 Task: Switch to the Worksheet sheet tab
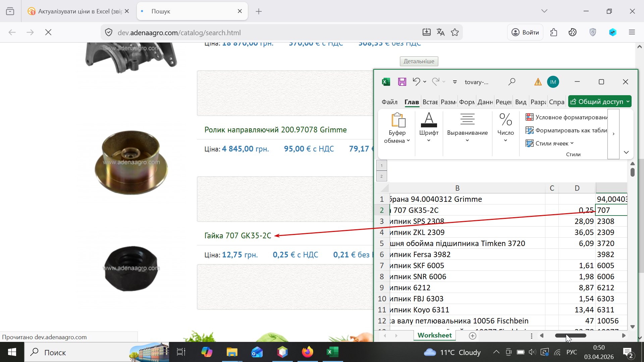434,336
